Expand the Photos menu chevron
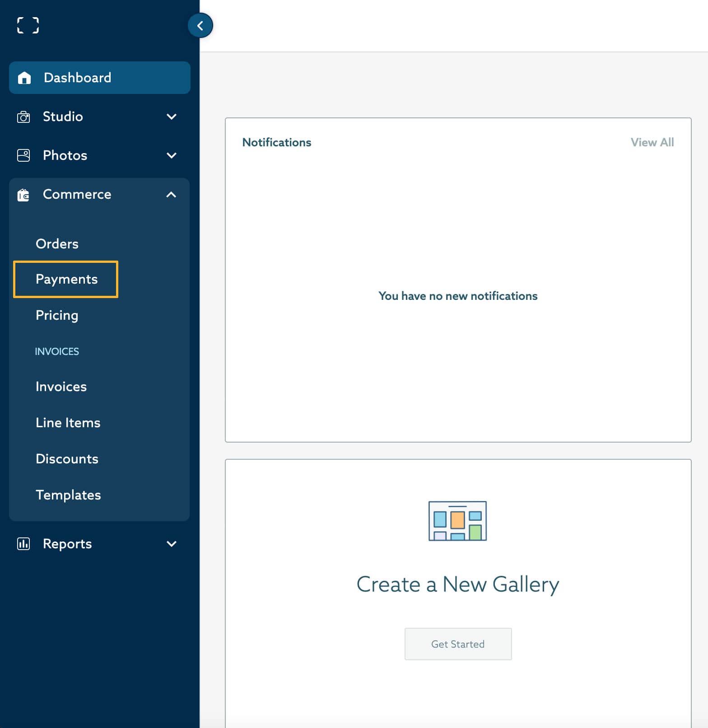 pos(172,155)
